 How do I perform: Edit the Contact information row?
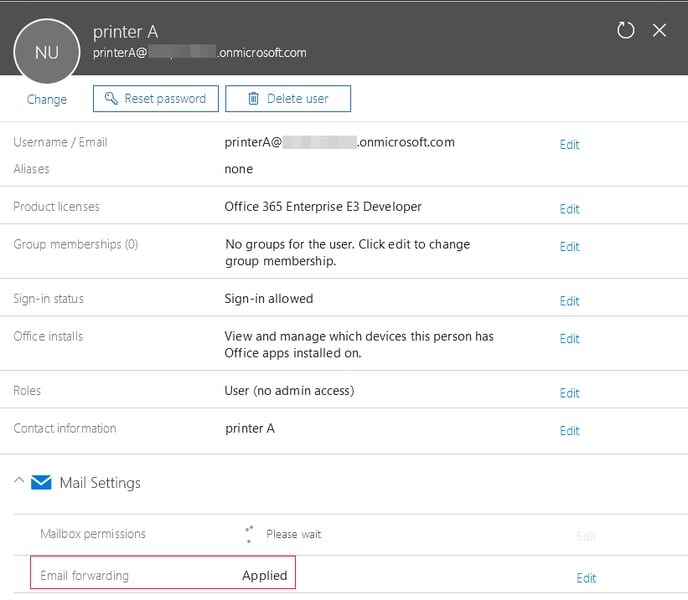(x=569, y=431)
